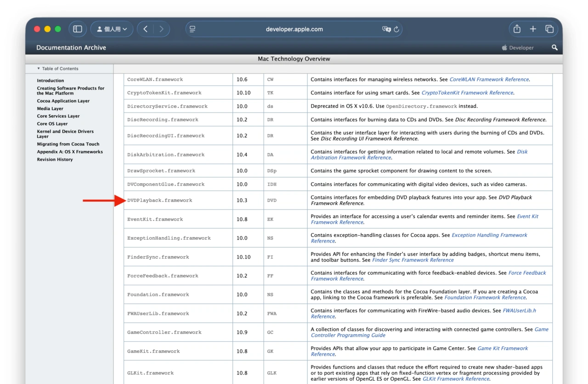Go forward to the next page
The width and height of the screenshot is (588, 384).
pyautogui.click(x=161, y=29)
